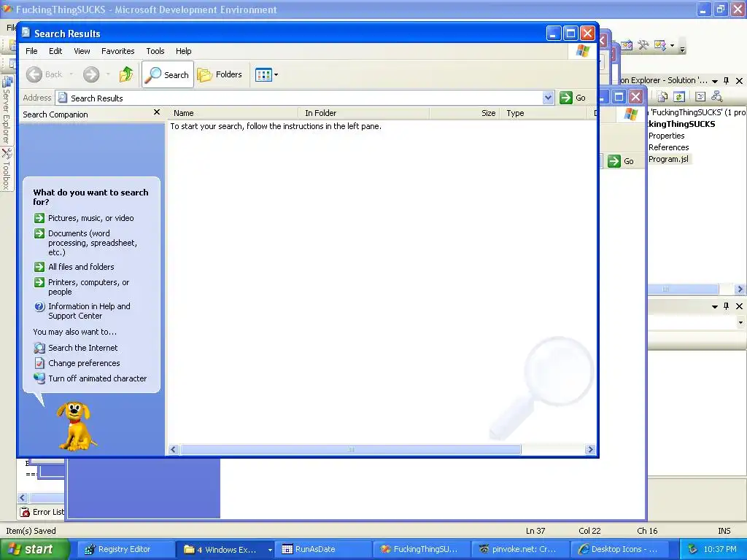Open the Forward history dropdown arrow
747x560 pixels.
108,74
